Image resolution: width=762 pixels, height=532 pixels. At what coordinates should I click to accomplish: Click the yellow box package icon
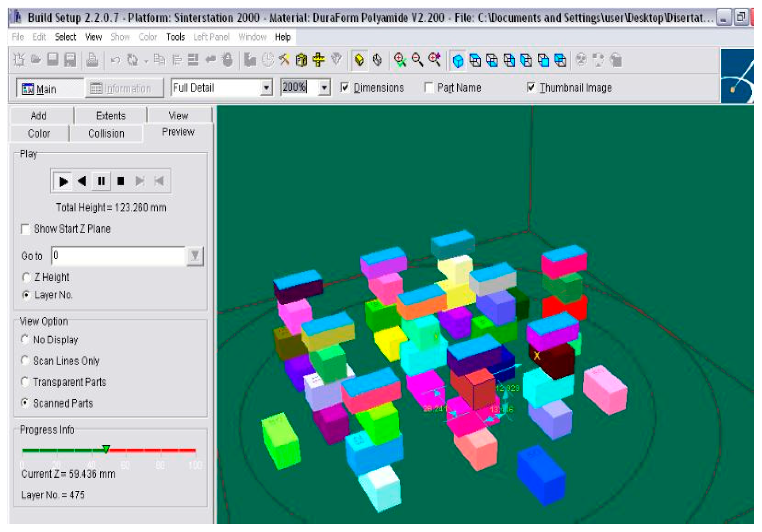301,60
